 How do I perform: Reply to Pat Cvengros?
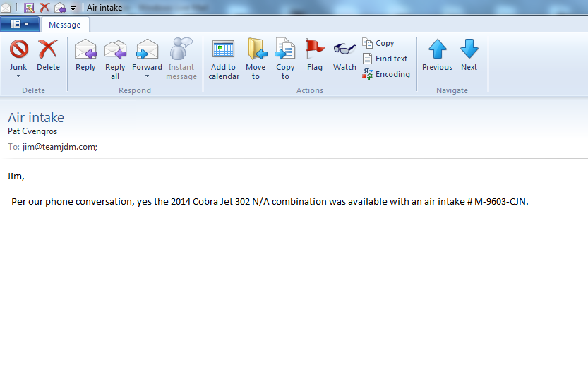(x=85, y=55)
